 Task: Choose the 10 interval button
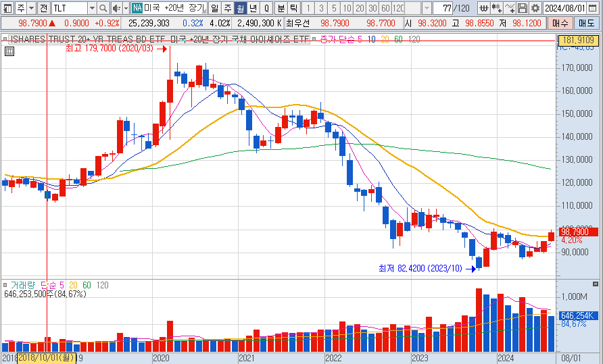[347, 8]
